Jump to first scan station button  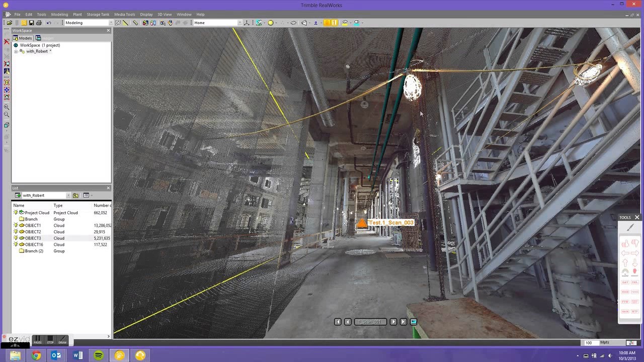tap(338, 322)
